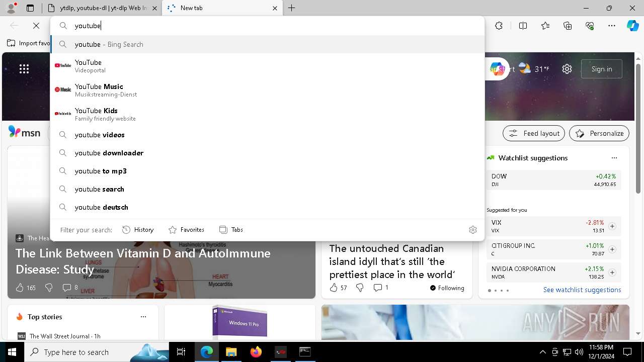
Task: Open Microsoft Edge from the taskbar
Action: (x=207, y=352)
